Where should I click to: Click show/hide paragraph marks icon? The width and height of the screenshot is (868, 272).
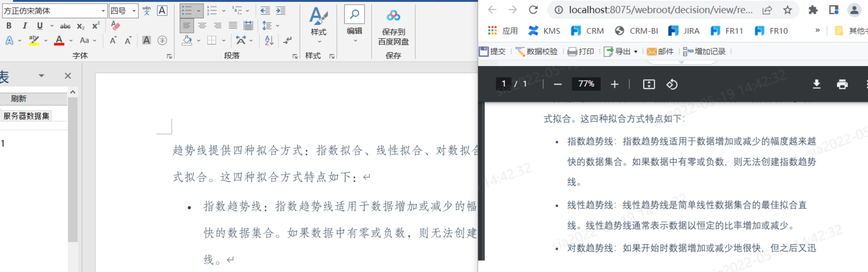coord(287,41)
